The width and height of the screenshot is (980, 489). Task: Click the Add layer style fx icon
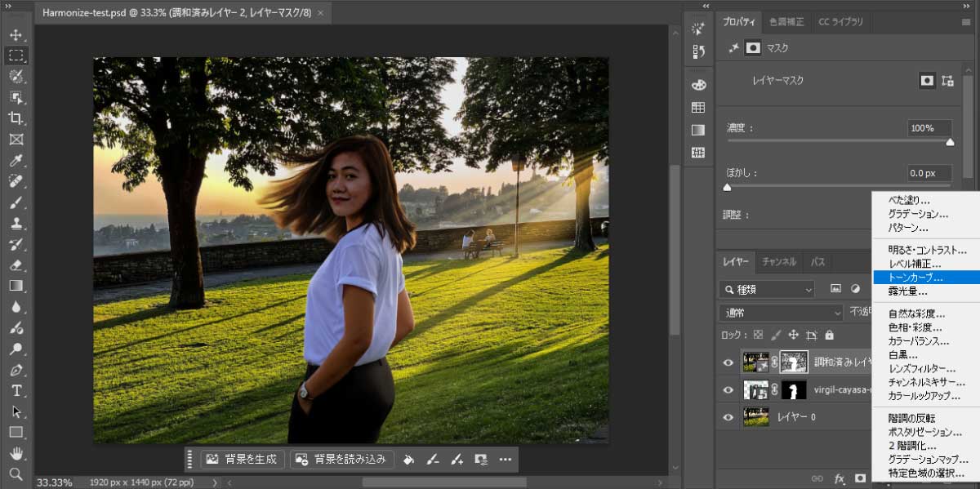point(839,478)
